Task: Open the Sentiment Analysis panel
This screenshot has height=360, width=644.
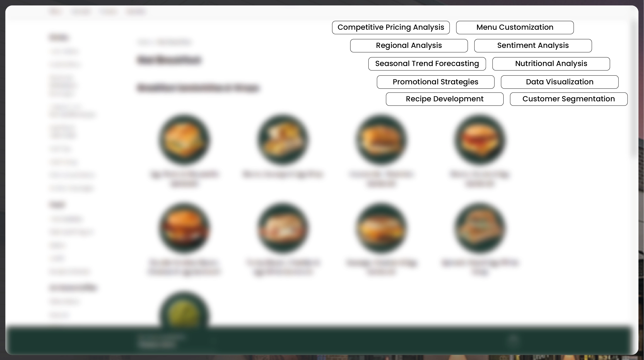Action: pyautogui.click(x=533, y=45)
